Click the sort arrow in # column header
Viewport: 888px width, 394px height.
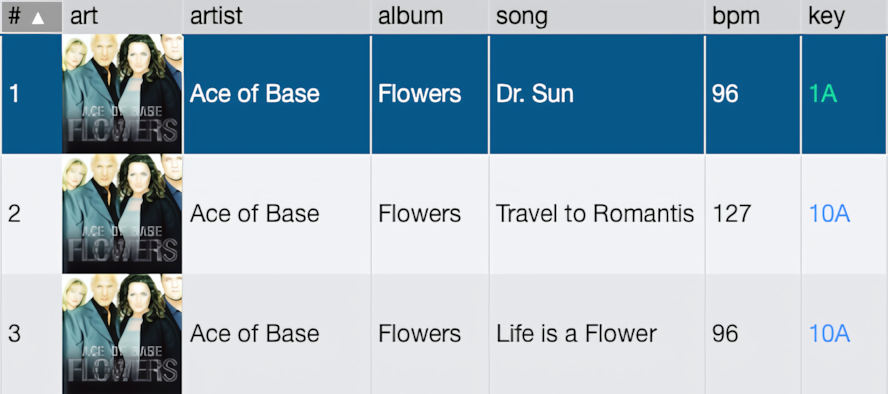click(x=38, y=18)
